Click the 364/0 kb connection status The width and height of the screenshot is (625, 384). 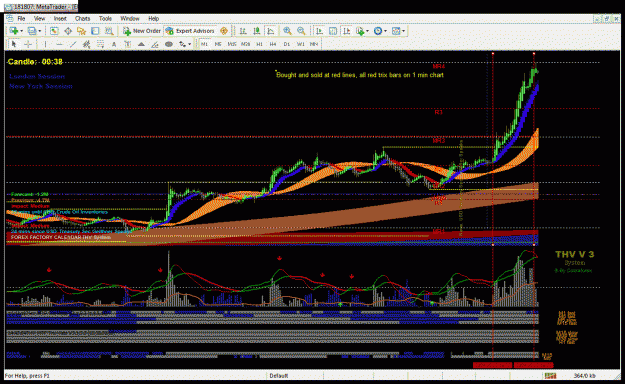pyautogui.click(x=584, y=376)
